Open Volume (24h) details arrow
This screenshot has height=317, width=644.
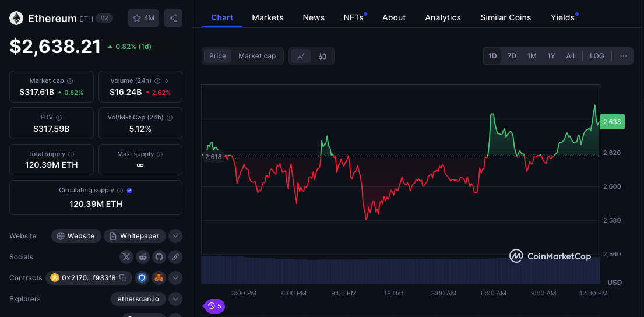point(166,81)
